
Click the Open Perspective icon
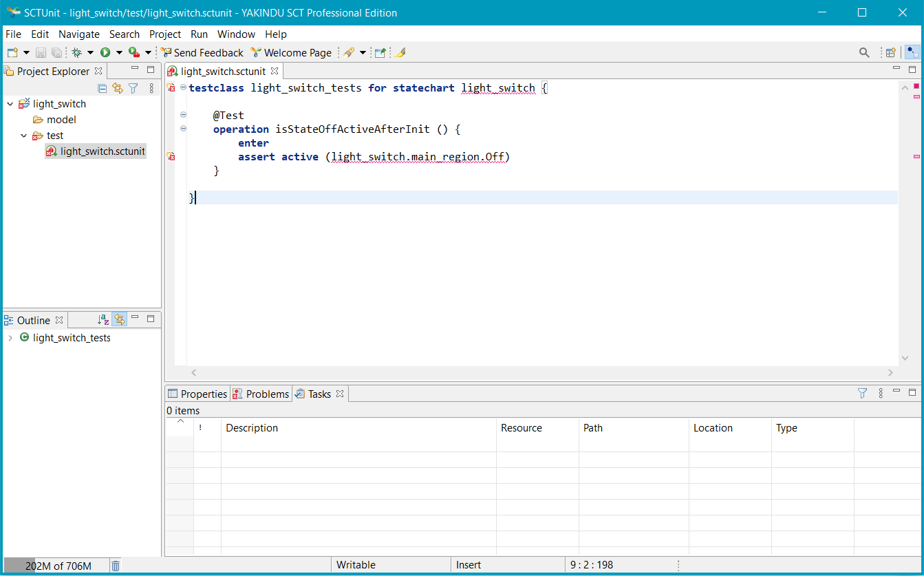(x=890, y=52)
